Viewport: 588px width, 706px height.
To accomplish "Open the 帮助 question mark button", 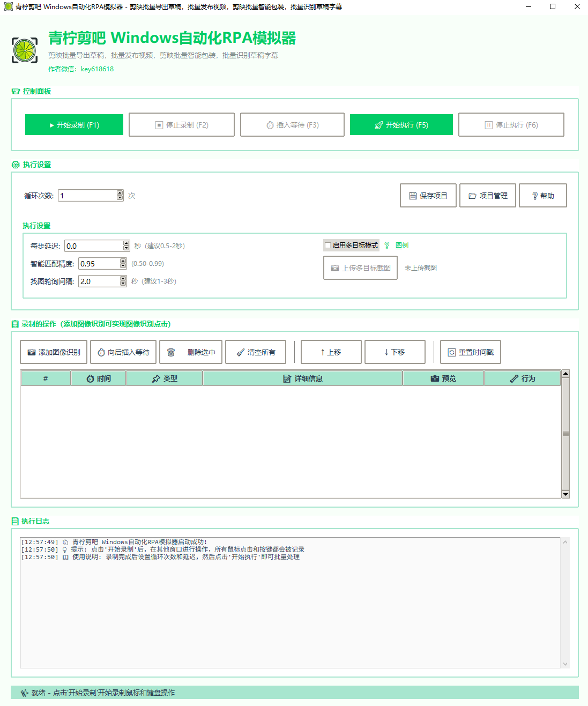I will click(542, 196).
